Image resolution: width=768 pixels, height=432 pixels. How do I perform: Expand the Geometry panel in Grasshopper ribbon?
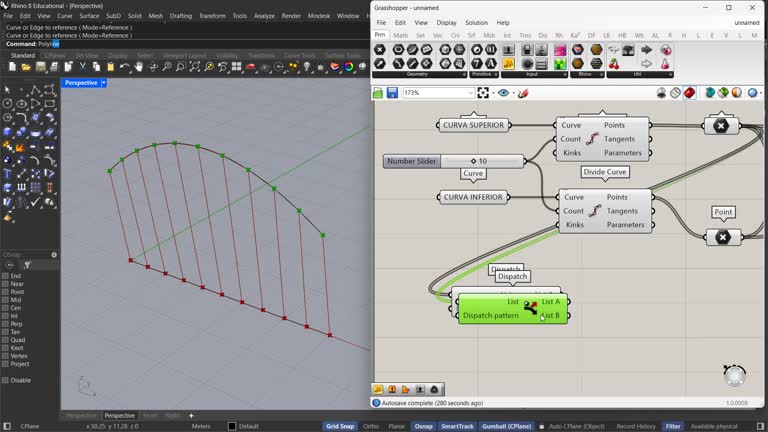(464, 74)
